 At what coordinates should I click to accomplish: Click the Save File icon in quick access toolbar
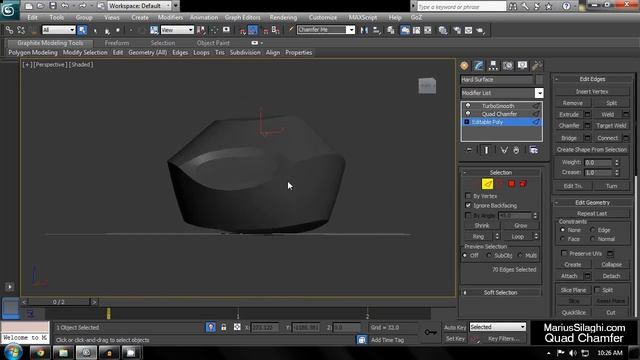pos(53,6)
